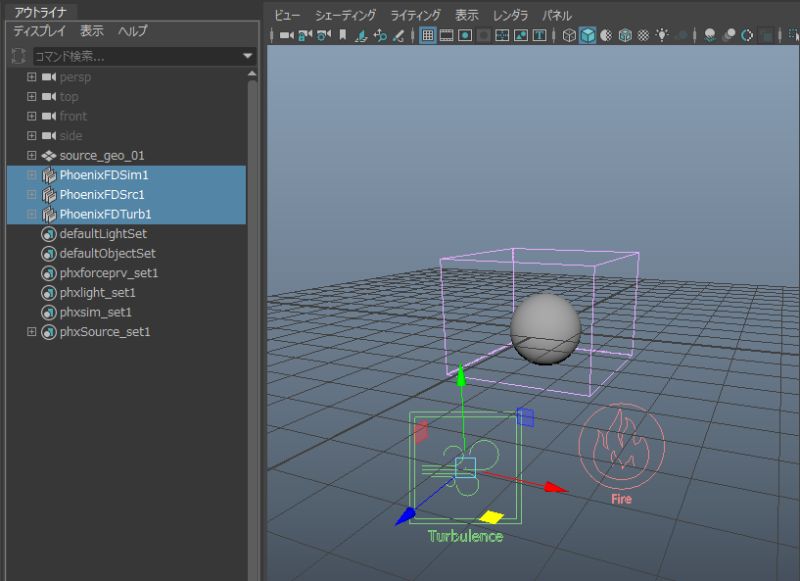The height and width of the screenshot is (581, 800).
Task: Open the Outliner 表示 menu
Action: tap(92, 31)
